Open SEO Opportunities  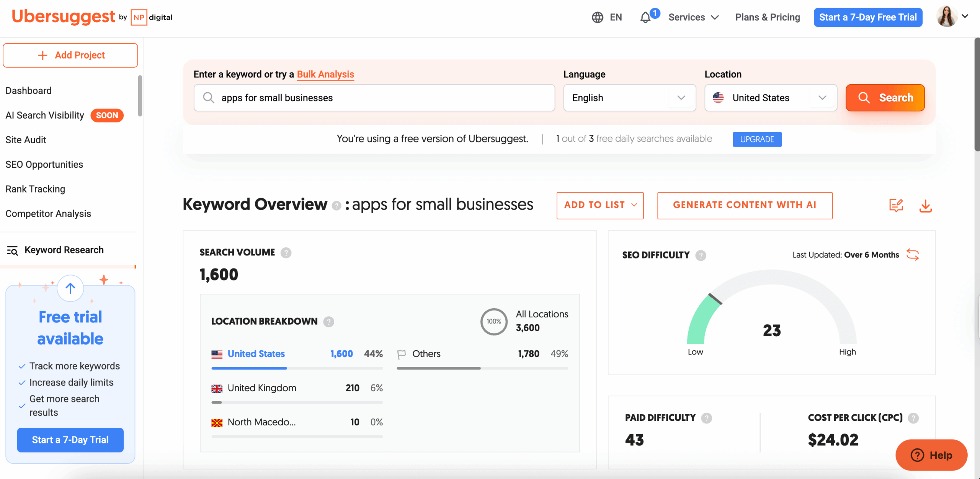pos(44,164)
